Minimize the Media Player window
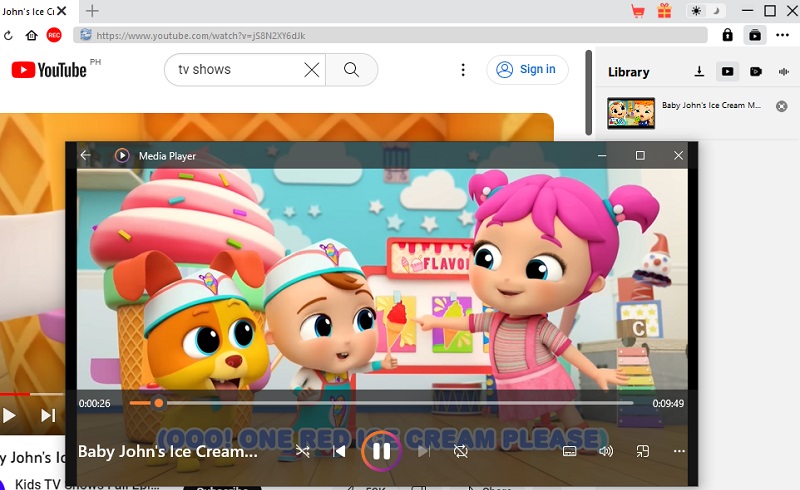Screen dimensions: 800x490 602,155
